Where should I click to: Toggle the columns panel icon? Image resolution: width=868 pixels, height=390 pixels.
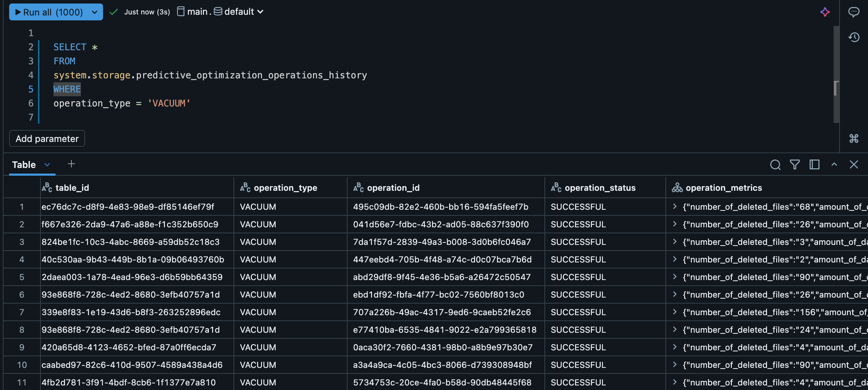[x=815, y=164]
